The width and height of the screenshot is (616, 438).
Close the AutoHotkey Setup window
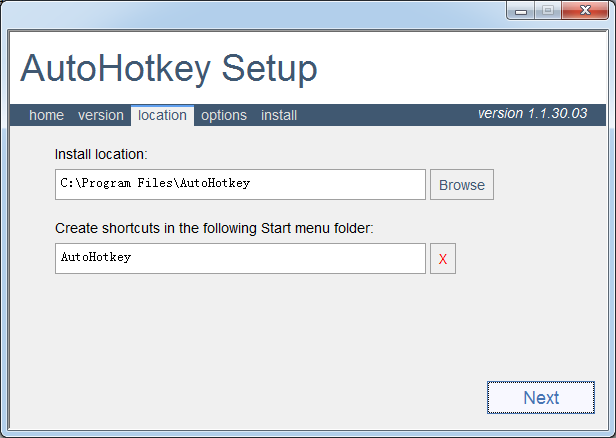585,11
